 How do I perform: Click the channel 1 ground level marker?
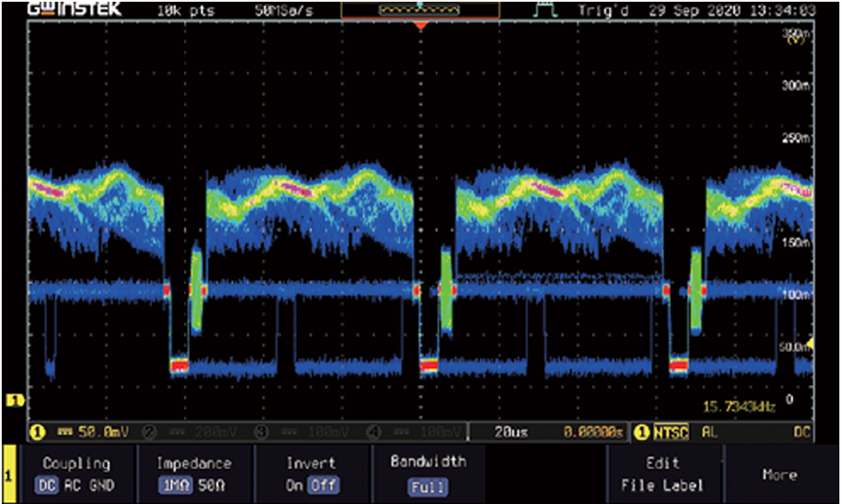pos(15,401)
